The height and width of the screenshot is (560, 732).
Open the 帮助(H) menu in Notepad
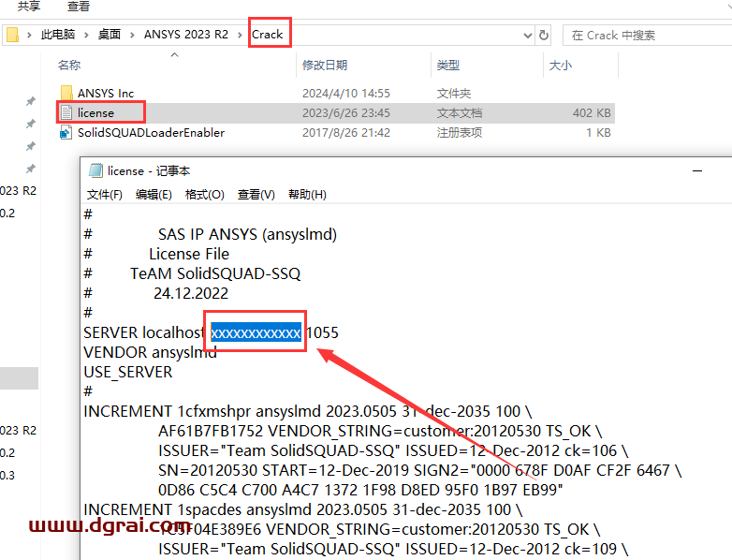tap(307, 194)
